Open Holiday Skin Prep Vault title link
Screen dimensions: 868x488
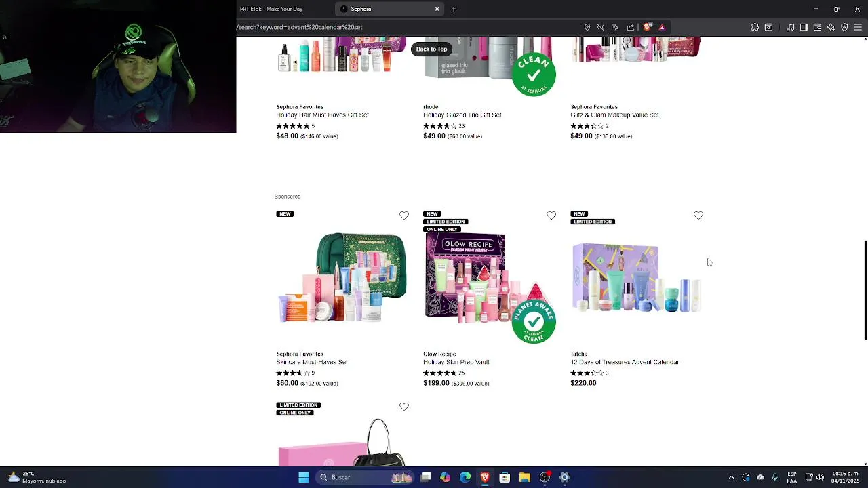click(456, 362)
